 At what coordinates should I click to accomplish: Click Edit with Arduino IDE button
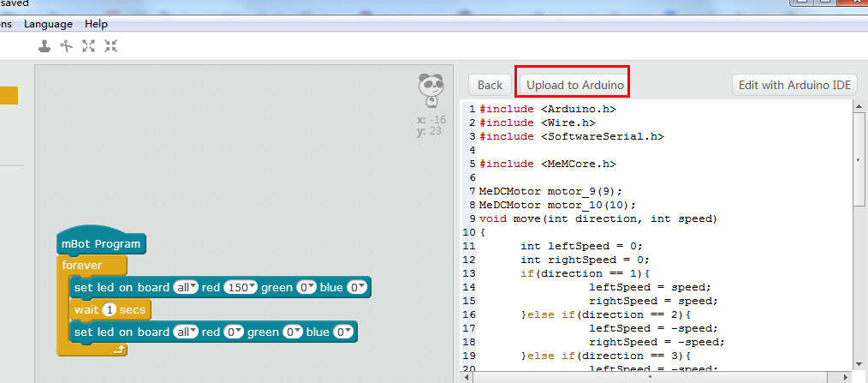click(x=795, y=86)
